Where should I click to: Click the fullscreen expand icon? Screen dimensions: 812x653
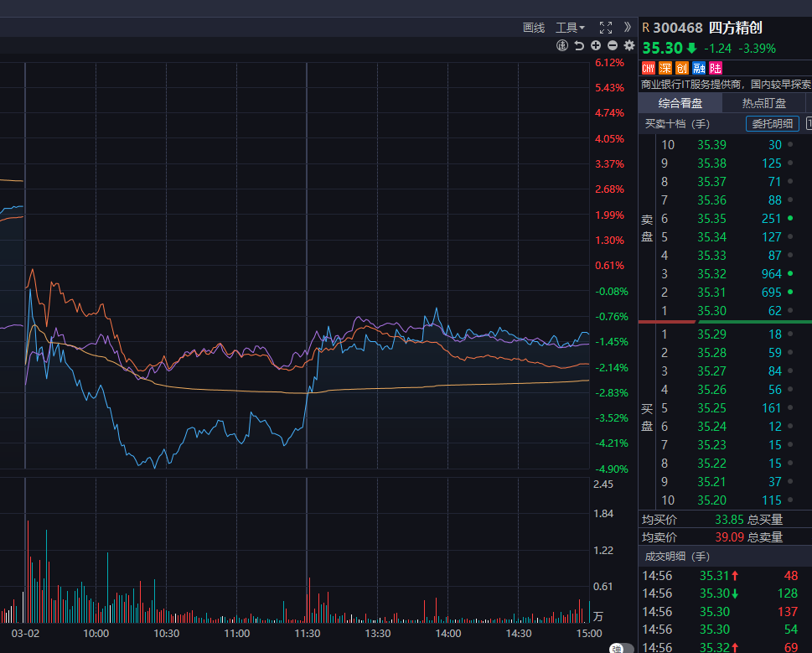(x=606, y=28)
